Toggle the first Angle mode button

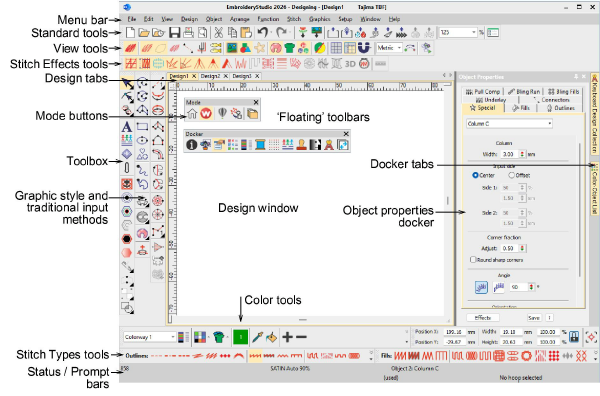(481, 287)
